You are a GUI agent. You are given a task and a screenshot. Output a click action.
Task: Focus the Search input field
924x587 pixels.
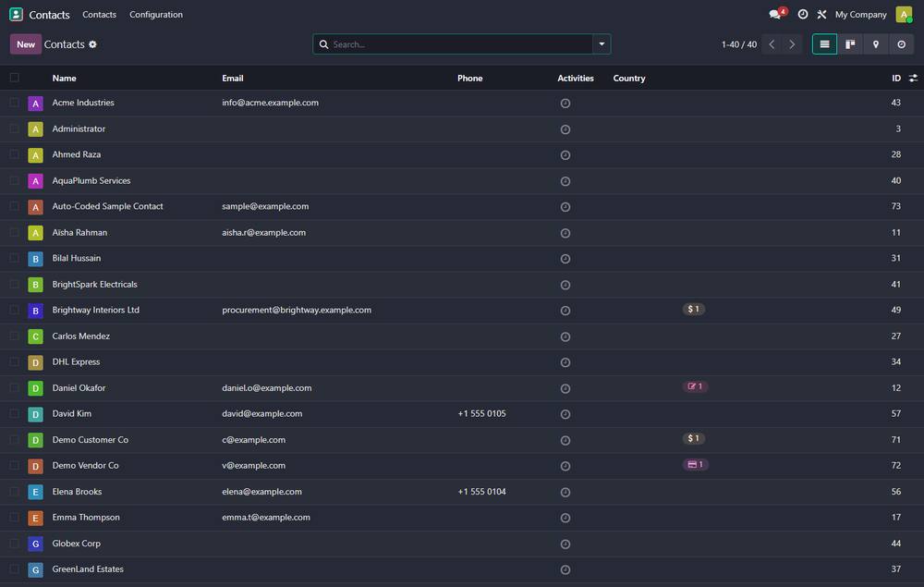(461, 44)
